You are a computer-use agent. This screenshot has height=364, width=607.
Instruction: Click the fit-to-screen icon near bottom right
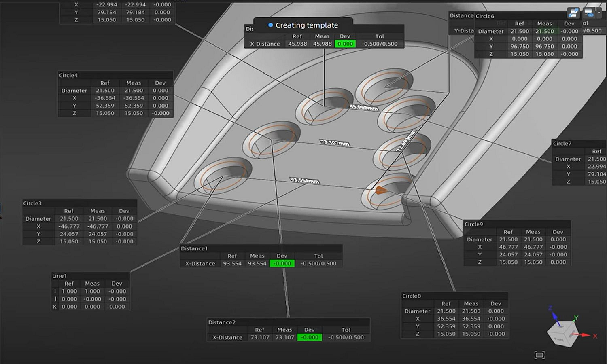[x=540, y=355]
